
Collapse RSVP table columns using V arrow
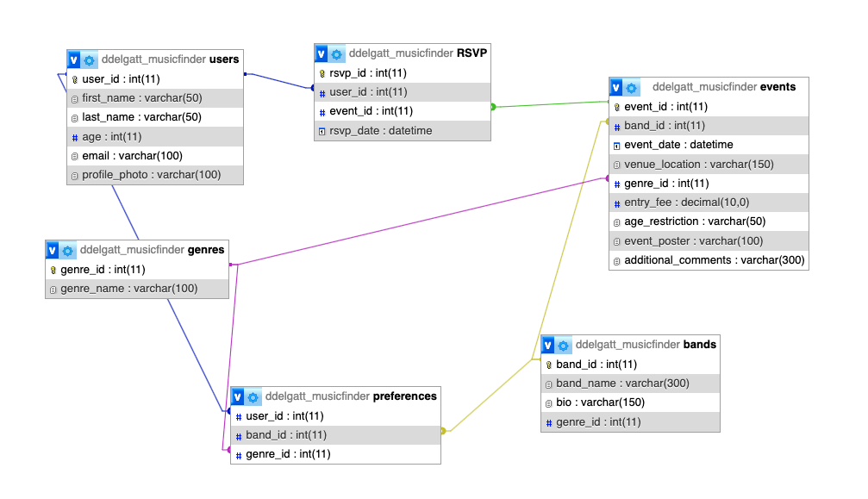[x=322, y=53]
